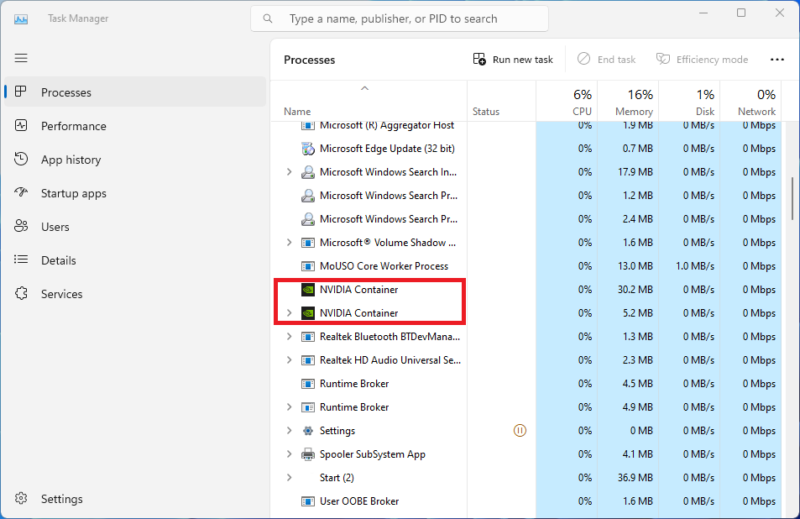Image resolution: width=800 pixels, height=519 pixels.
Task: Switch to the Performance page
Action: click(135, 126)
